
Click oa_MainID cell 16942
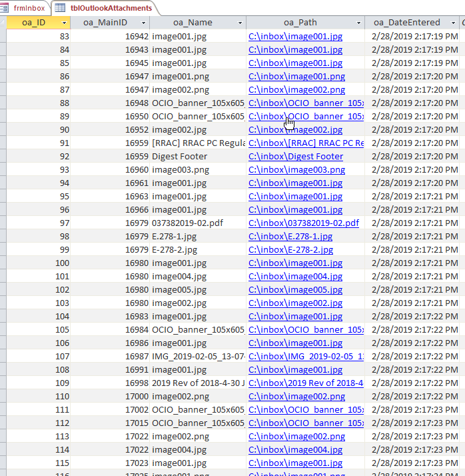[110, 37]
